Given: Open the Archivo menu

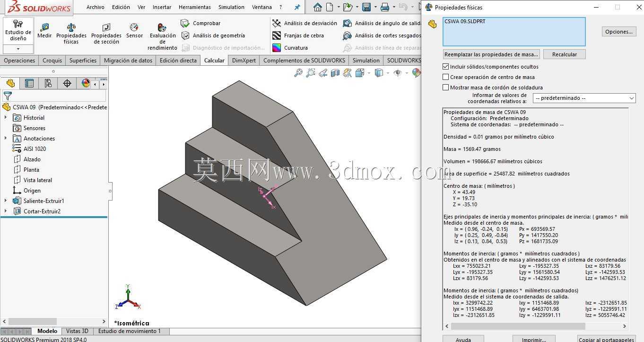Looking at the screenshot, I should [x=96, y=7].
